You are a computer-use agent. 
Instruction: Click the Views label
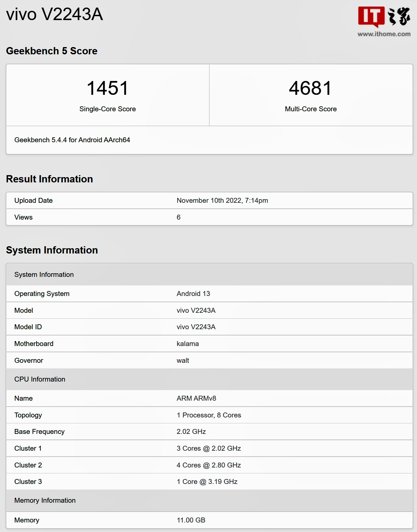[x=23, y=217]
